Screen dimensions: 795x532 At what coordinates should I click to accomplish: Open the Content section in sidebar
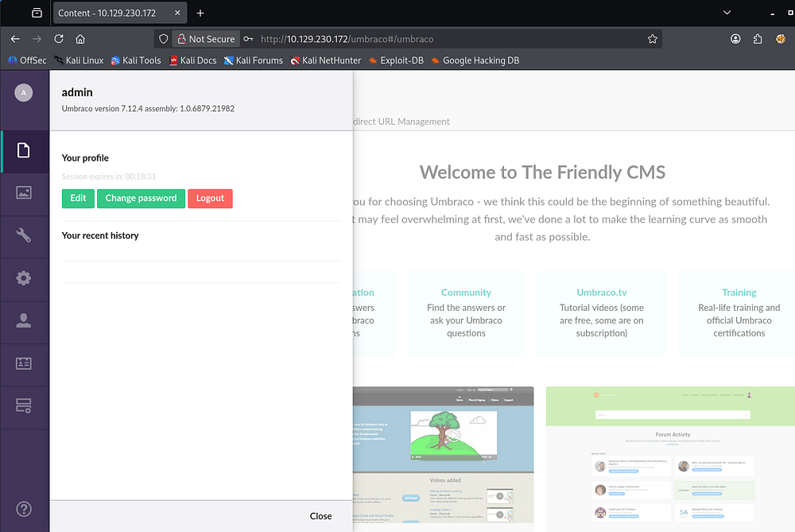pyautogui.click(x=24, y=150)
